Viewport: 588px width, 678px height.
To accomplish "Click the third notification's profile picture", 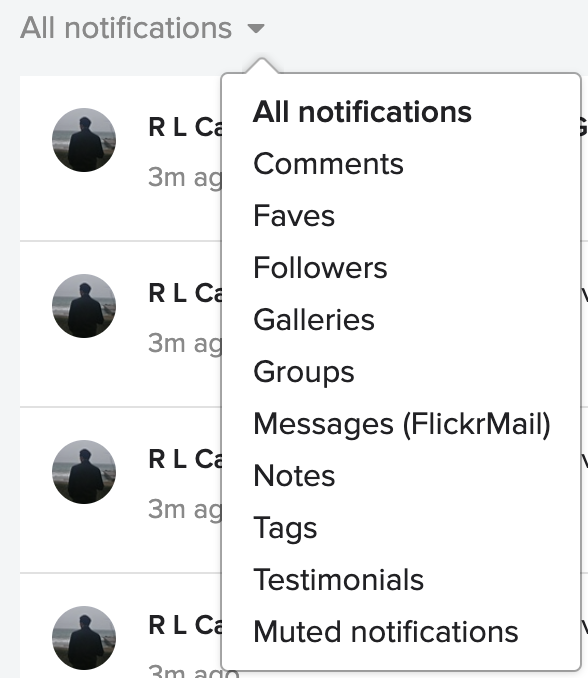I will point(84,472).
